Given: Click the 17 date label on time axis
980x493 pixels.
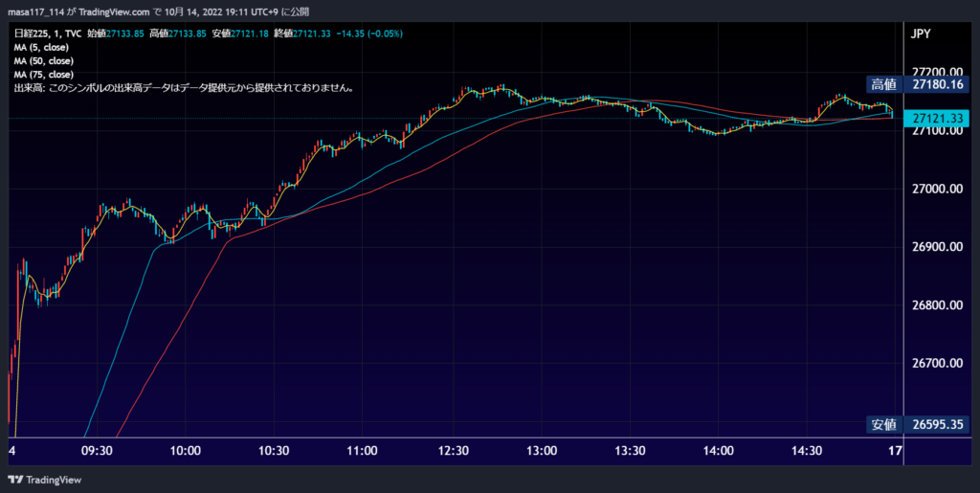Looking at the screenshot, I should point(896,451).
